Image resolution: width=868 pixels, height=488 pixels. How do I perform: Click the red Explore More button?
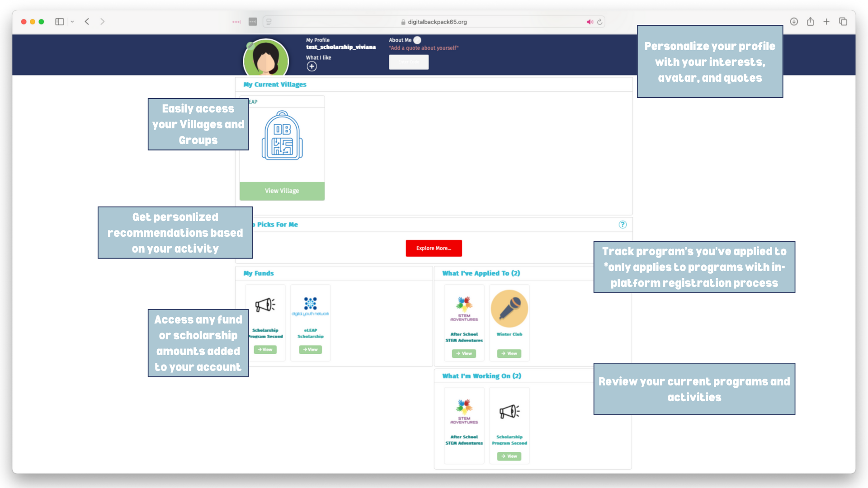click(x=434, y=248)
